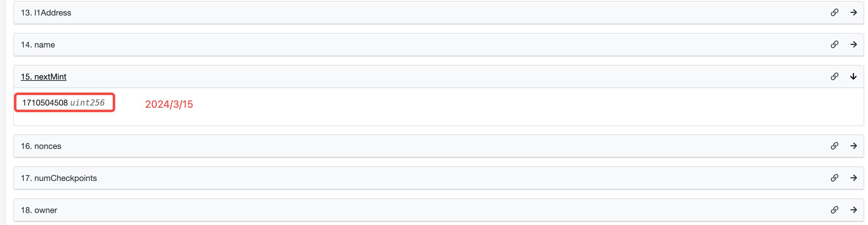
Task: Copy permalink icon for nonces row
Action: (834, 146)
